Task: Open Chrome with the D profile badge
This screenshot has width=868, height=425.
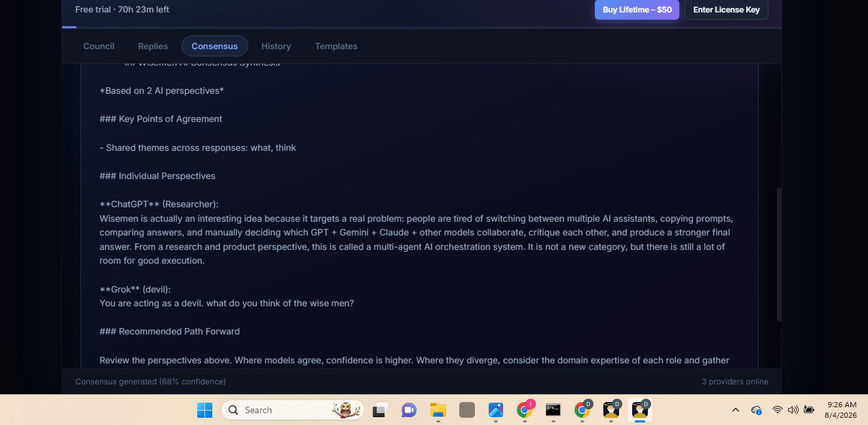Action: 582,410
